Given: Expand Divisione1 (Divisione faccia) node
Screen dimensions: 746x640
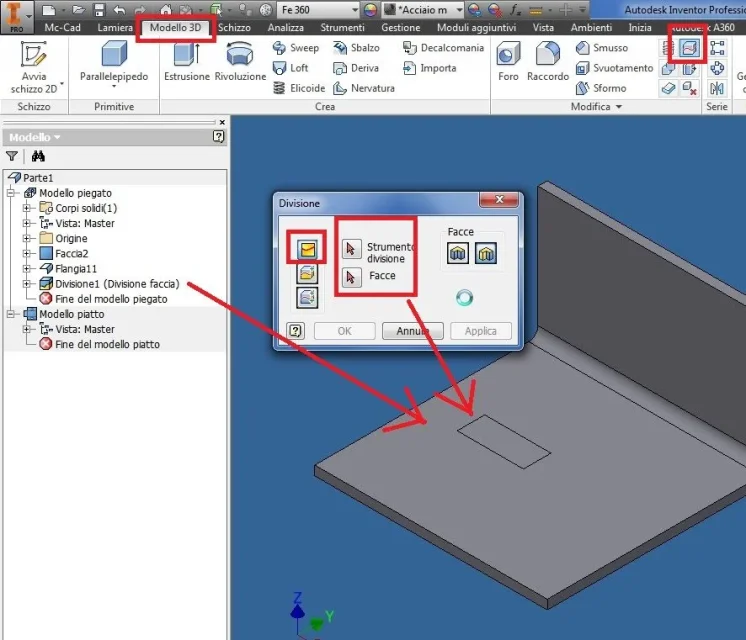Looking at the screenshot, I should pos(27,284).
